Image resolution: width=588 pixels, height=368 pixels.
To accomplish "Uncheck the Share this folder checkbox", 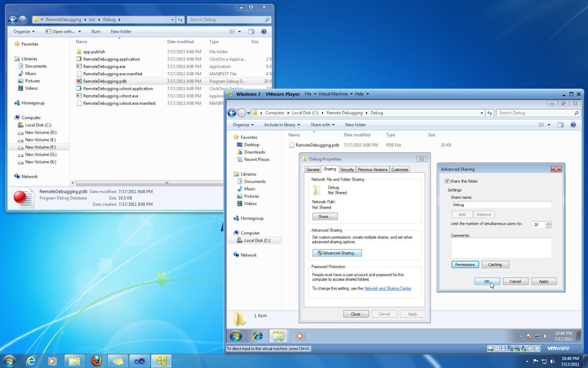I will pos(447,181).
